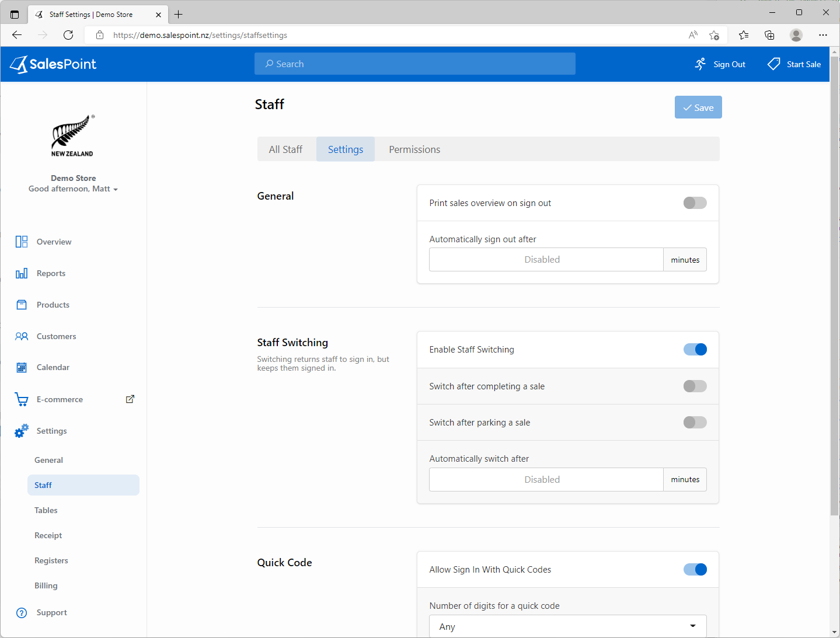This screenshot has width=840, height=638.
Task: Open E-commerce shopping cart icon
Action: (22, 399)
